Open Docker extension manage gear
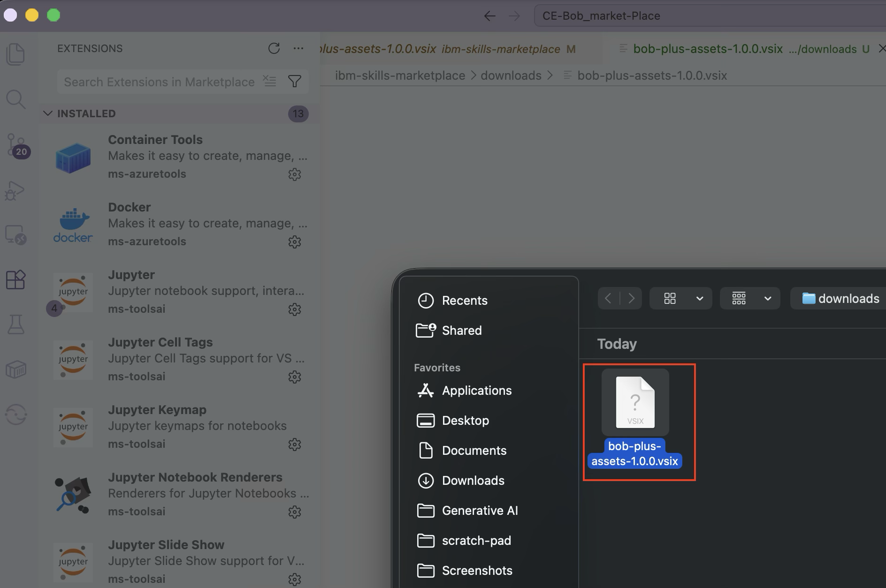Image resolution: width=886 pixels, height=588 pixels. tap(294, 242)
